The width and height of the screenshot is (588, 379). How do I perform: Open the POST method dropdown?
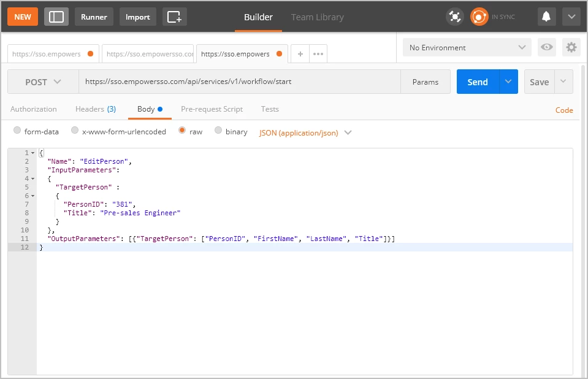click(x=43, y=82)
